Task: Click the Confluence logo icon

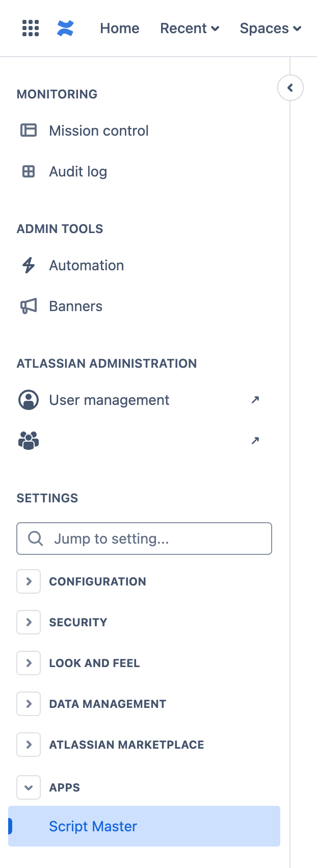Action: tap(65, 29)
